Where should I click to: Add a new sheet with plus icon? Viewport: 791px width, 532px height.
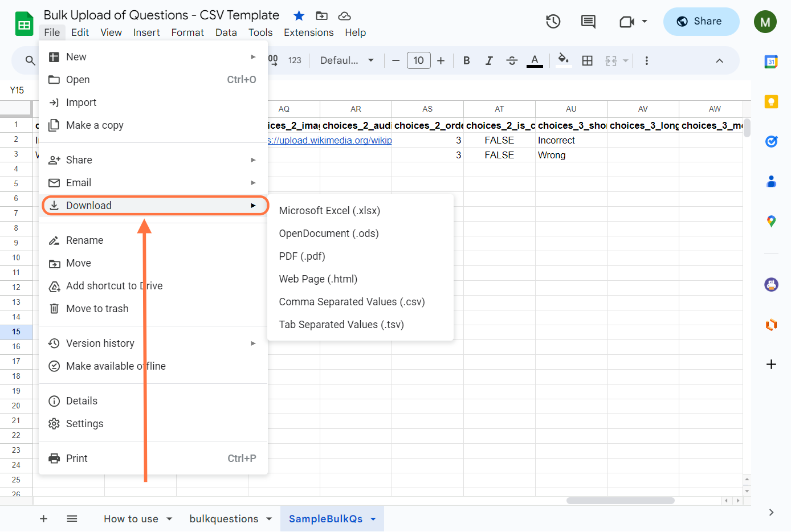43,519
